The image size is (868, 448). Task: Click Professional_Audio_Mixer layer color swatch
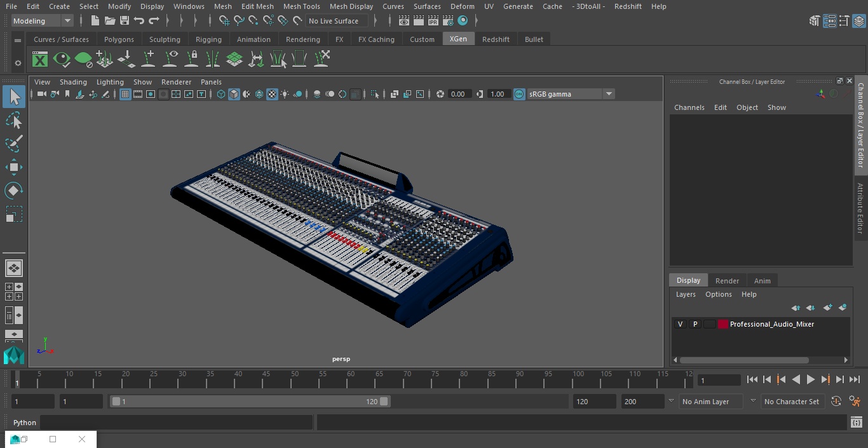click(x=723, y=324)
